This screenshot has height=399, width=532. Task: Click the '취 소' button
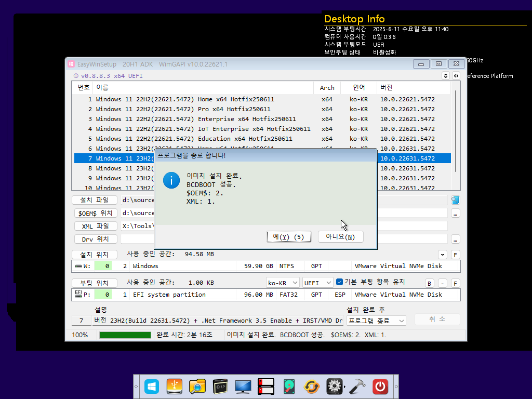pos(437,320)
